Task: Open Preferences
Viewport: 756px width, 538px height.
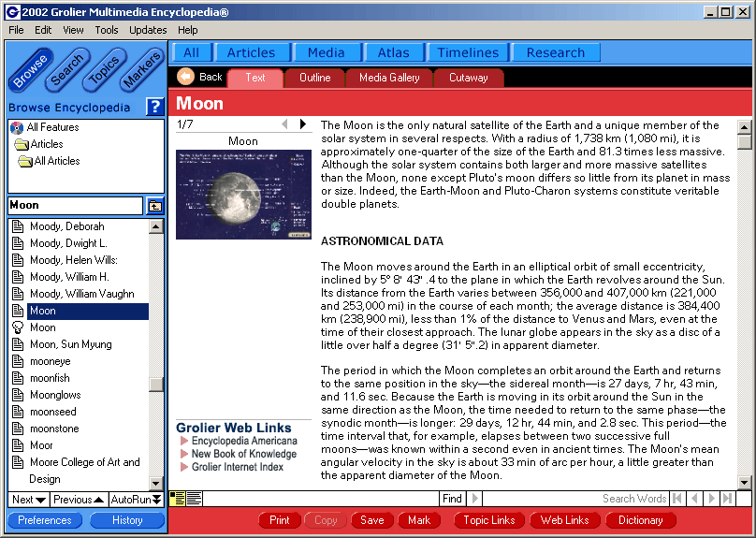Action: click(x=45, y=520)
